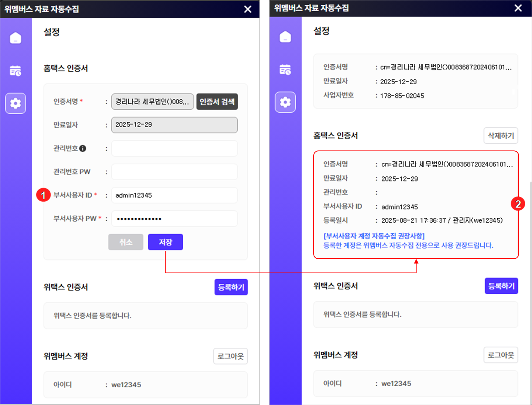532x405 pixels.
Task: Click 로그아웃 in the left window
Action: point(230,356)
